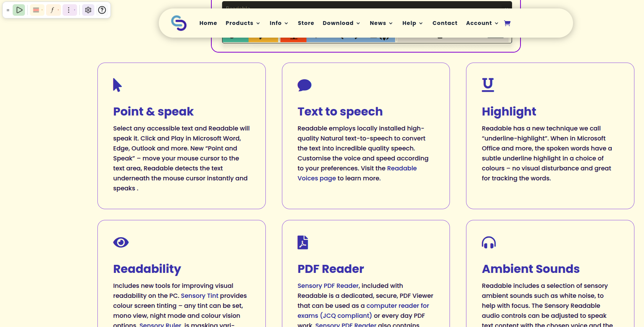Open the Account menu

479,23
